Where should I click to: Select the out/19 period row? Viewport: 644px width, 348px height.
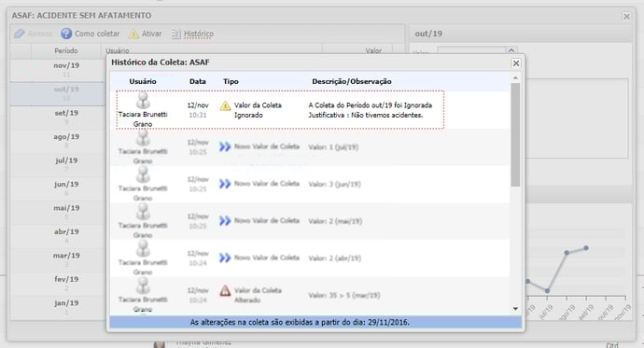[x=58, y=93]
